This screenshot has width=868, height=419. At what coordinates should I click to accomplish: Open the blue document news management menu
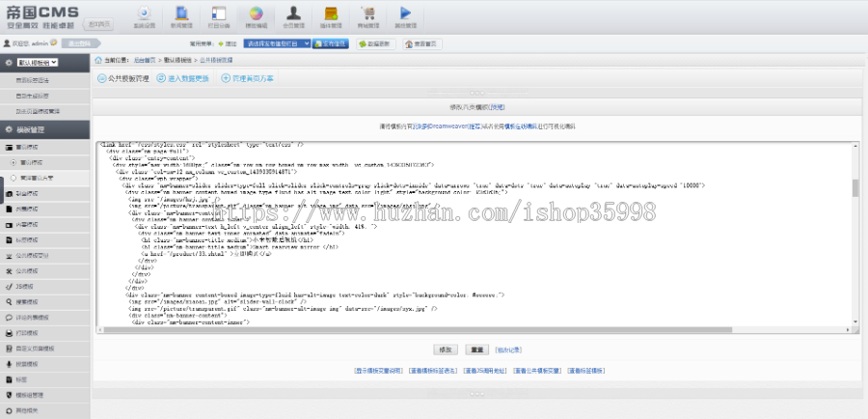click(x=181, y=17)
